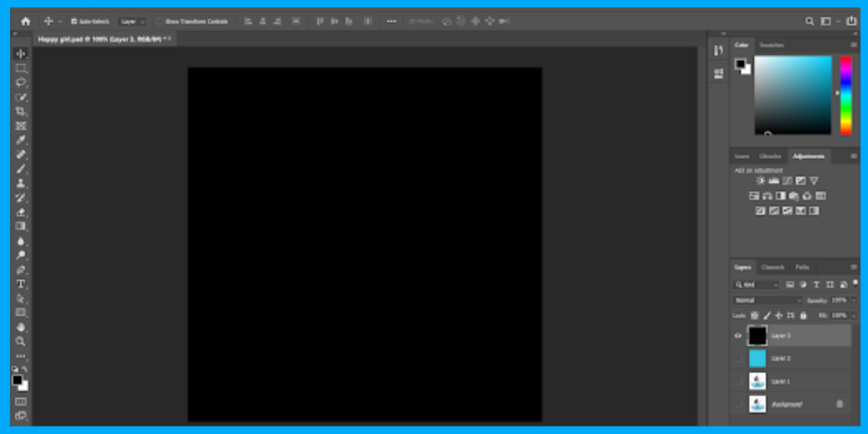Add a Levels adjustment
The height and width of the screenshot is (434, 868).
point(774,181)
